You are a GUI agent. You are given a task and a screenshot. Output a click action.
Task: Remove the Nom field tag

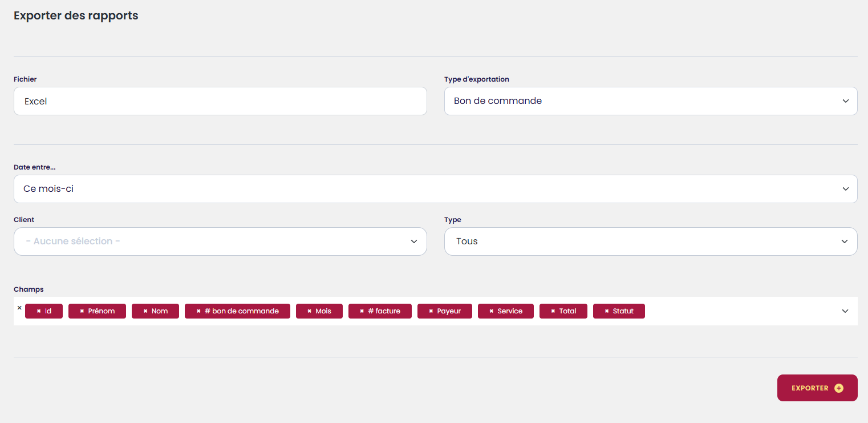(x=145, y=311)
